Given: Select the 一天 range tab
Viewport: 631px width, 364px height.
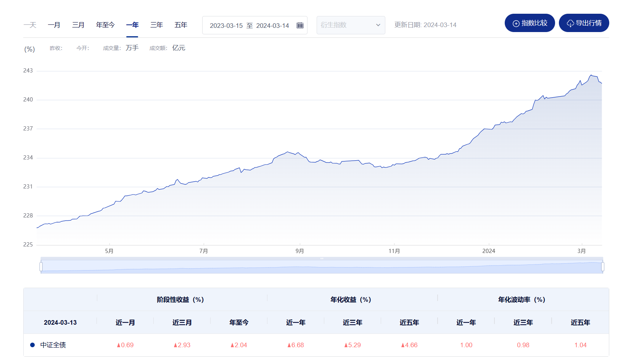Looking at the screenshot, I should coord(30,25).
